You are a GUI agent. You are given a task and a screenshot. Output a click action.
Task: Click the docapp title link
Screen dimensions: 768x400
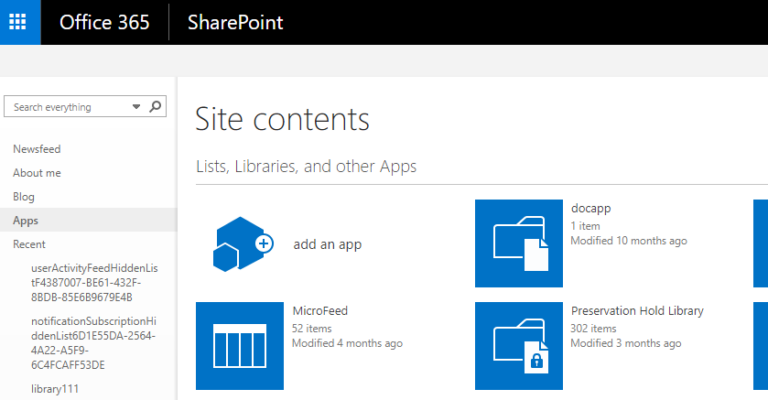pyautogui.click(x=591, y=208)
